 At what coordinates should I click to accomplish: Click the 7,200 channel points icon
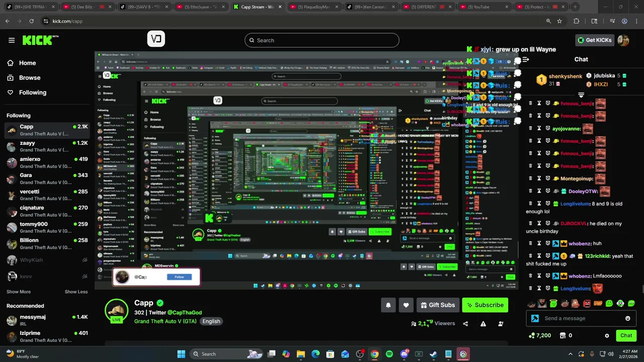tap(532, 335)
